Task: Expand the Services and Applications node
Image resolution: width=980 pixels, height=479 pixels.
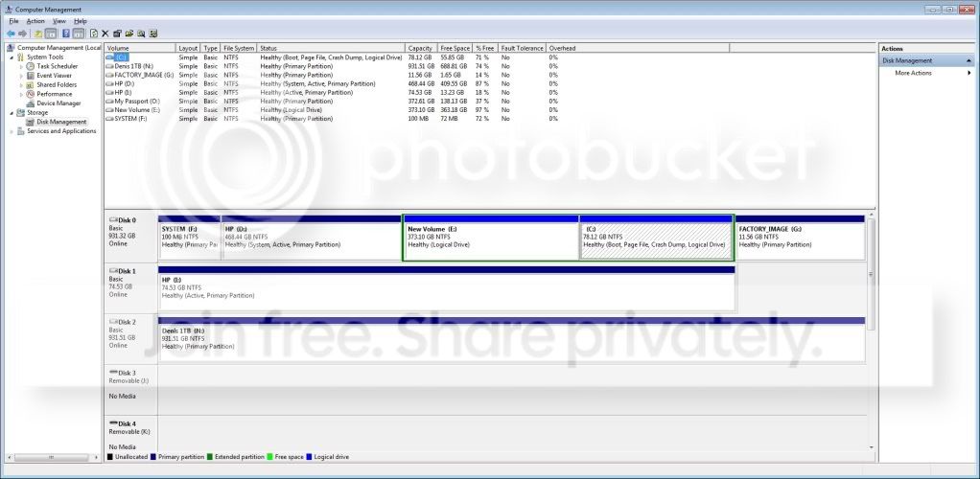Action: [x=12, y=131]
